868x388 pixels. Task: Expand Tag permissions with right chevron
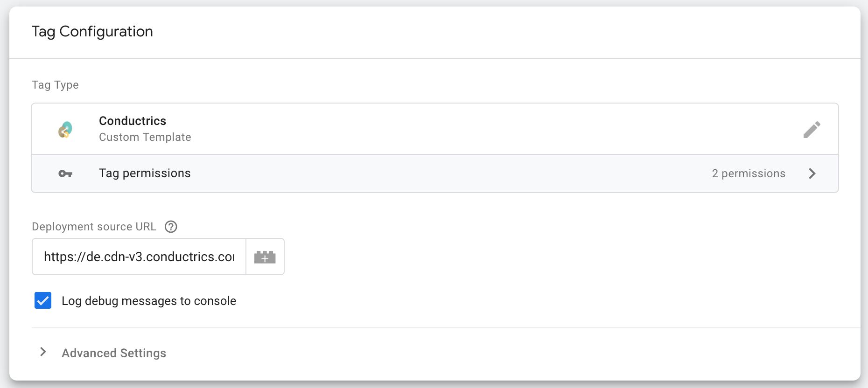812,173
